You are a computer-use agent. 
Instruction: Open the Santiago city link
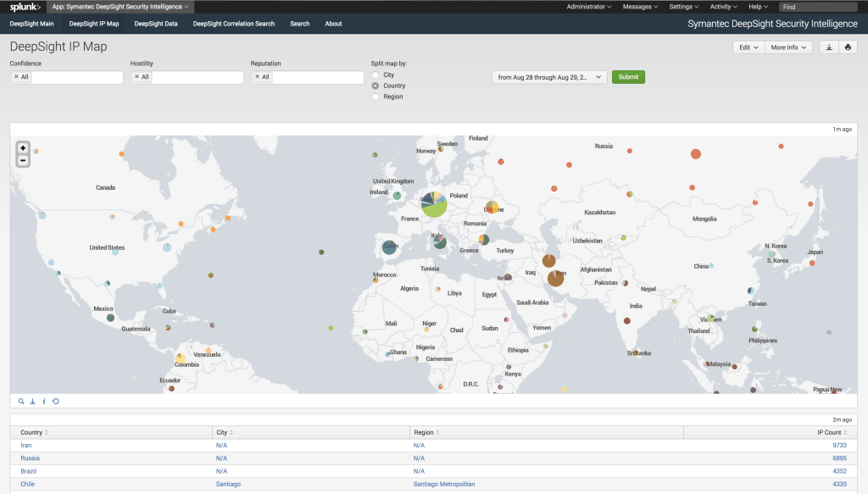[228, 484]
